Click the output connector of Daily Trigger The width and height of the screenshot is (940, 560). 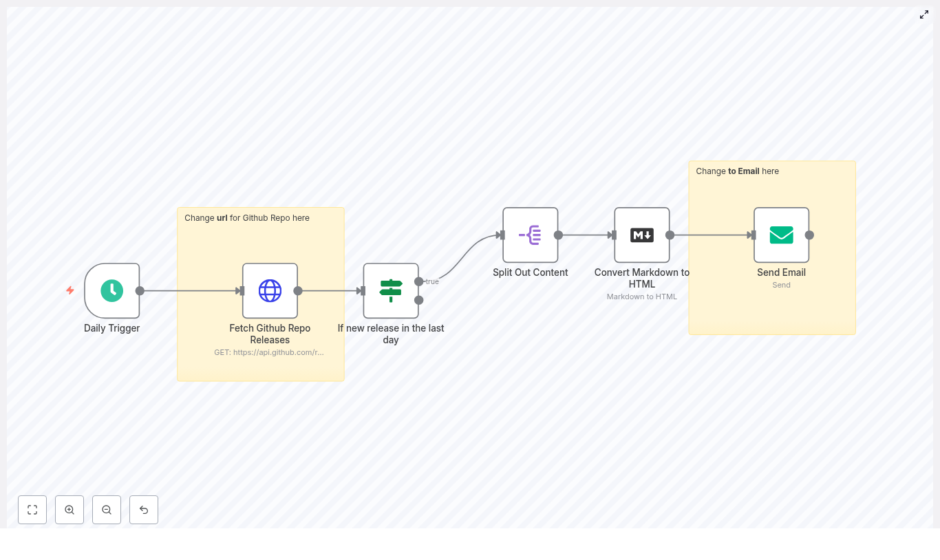click(140, 290)
